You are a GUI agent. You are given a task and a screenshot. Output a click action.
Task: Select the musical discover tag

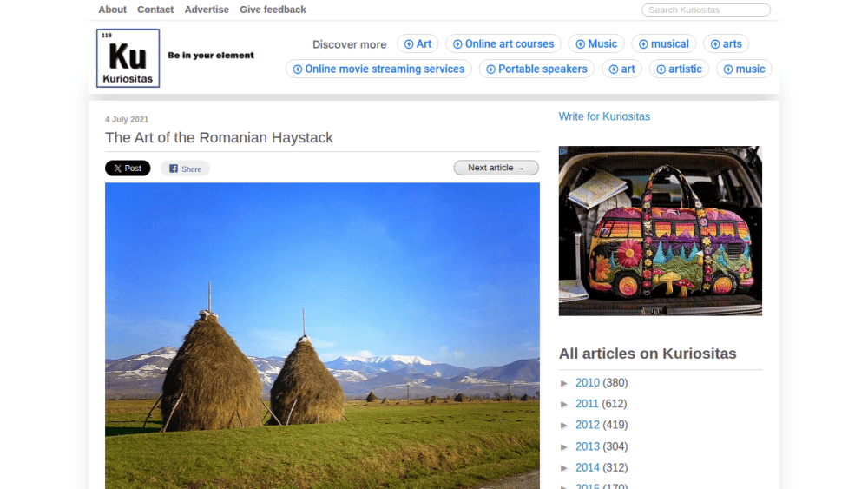[x=664, y=43]
